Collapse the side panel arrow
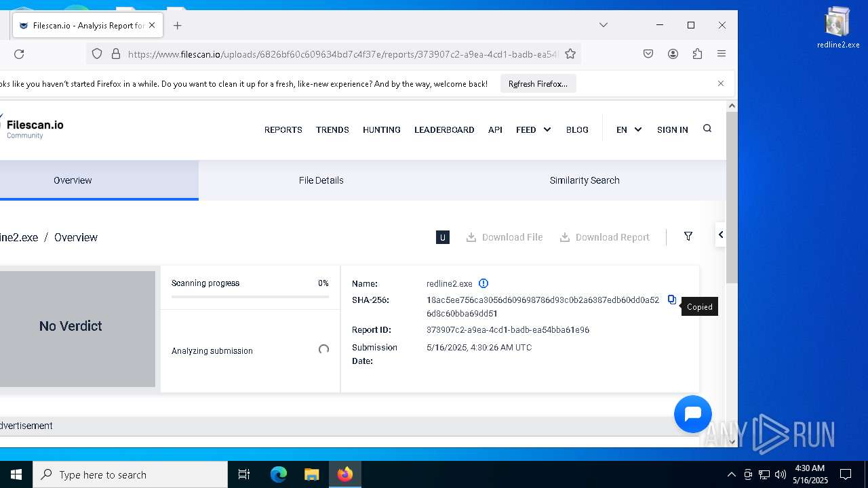Image resolution: width=868 pixels, height=488 pixels. [721, 235]
